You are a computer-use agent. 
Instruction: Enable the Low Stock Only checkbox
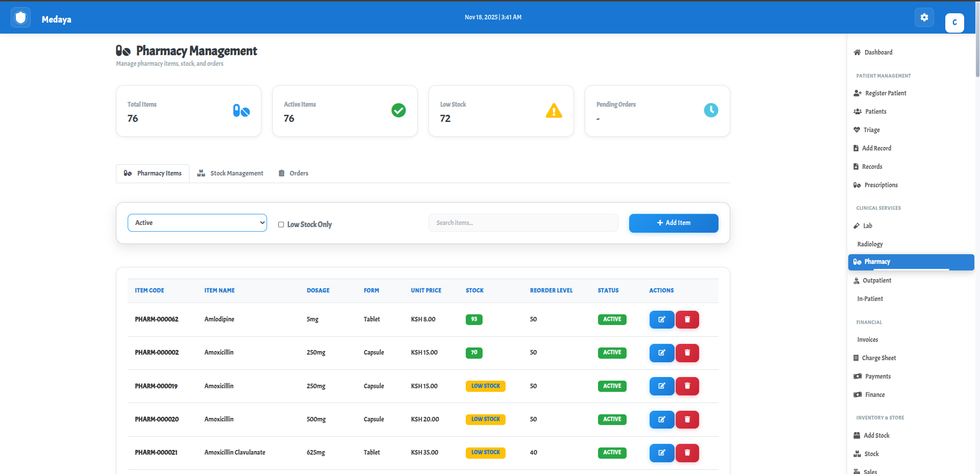[281, 224]
